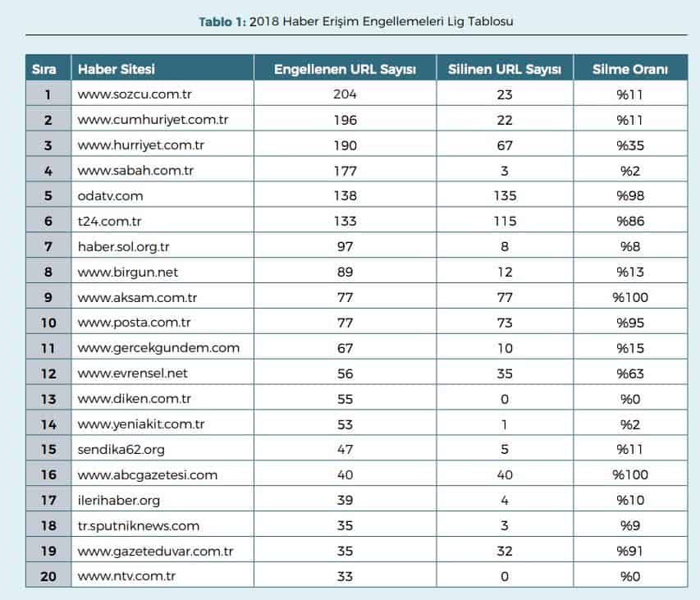Select the www.cumhuriyet.com.tr row link
700x600 pixels.
tap(153, 120)
